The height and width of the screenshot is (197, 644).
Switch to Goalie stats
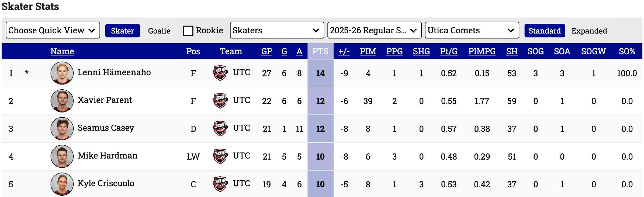click(159, 31)
